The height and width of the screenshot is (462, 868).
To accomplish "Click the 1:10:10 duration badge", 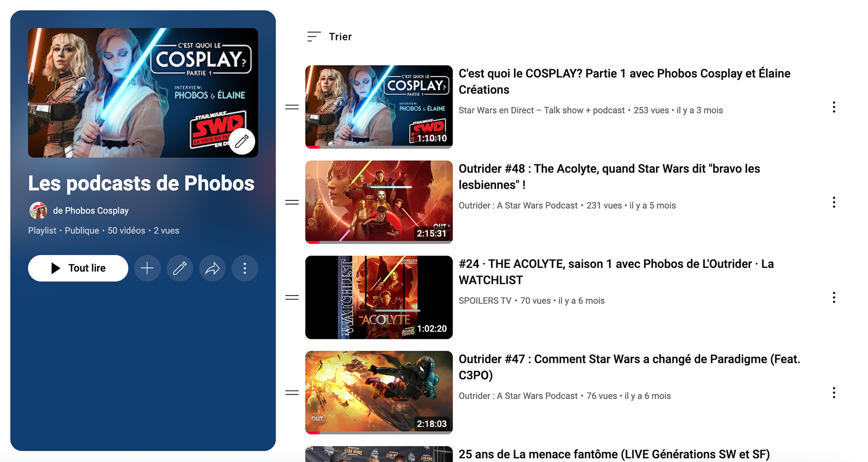I will (x=432, y=138).
